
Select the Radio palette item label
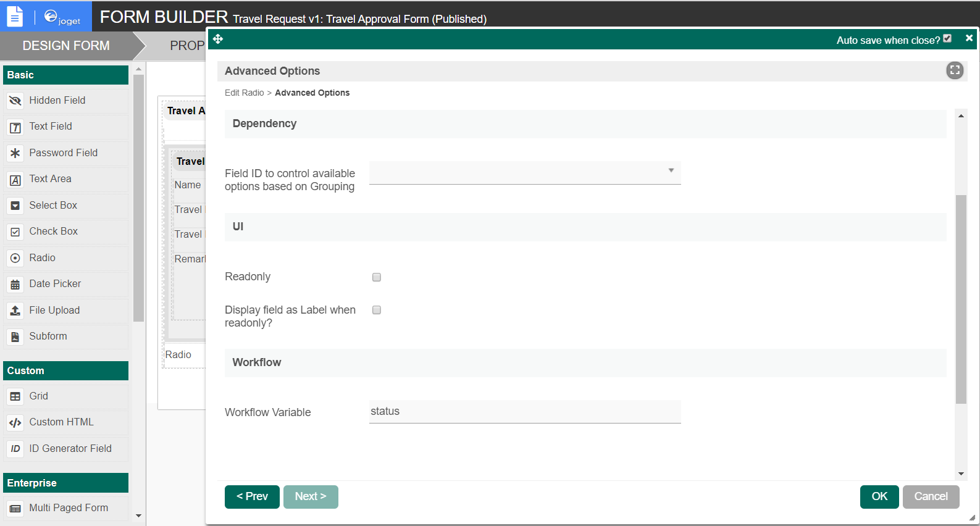42,258
